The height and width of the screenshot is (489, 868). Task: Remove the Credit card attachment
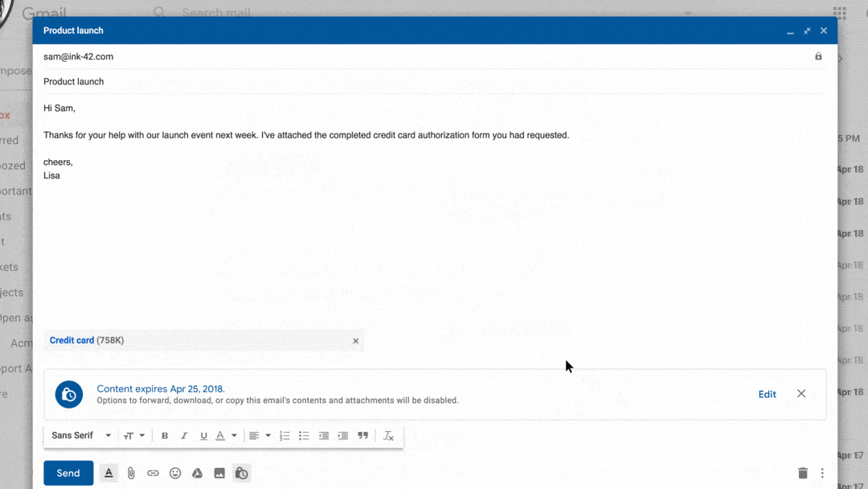click(355, 340)
